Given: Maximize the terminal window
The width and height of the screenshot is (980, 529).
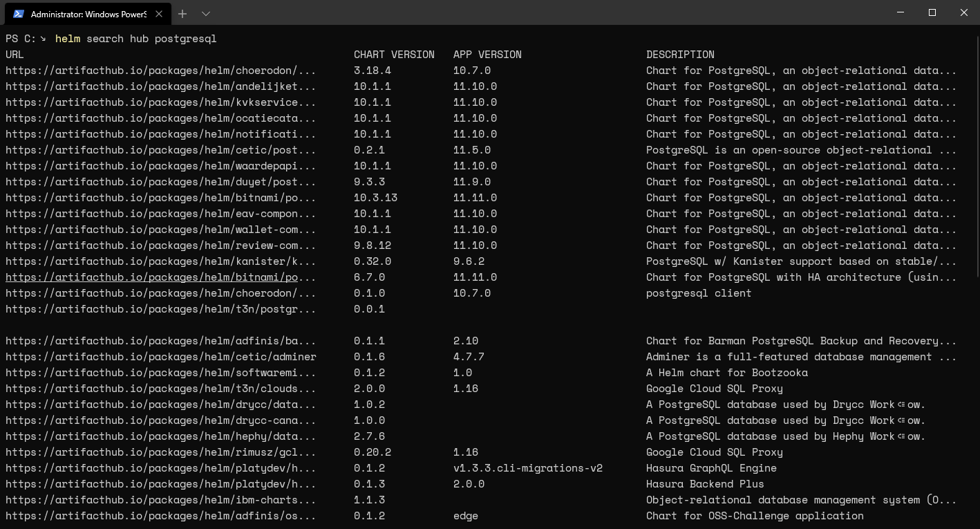Looking at the screenshot, I should 932,12.
